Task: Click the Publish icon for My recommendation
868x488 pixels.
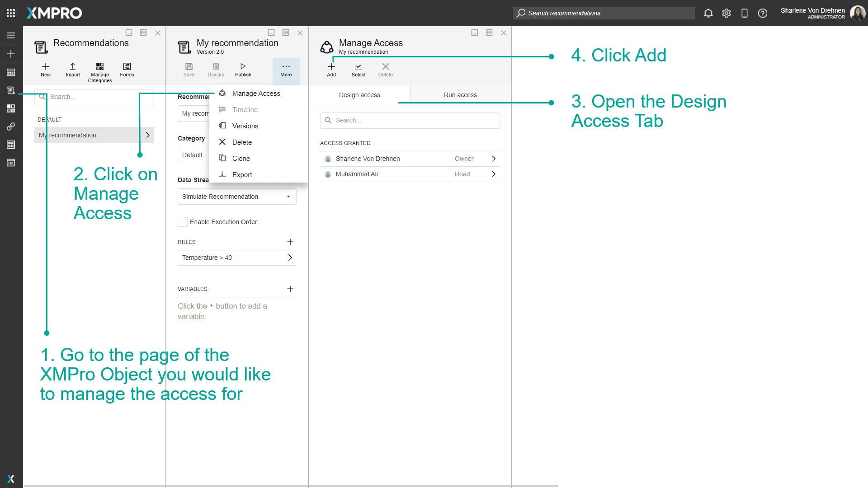Action: tap(243, 69)
